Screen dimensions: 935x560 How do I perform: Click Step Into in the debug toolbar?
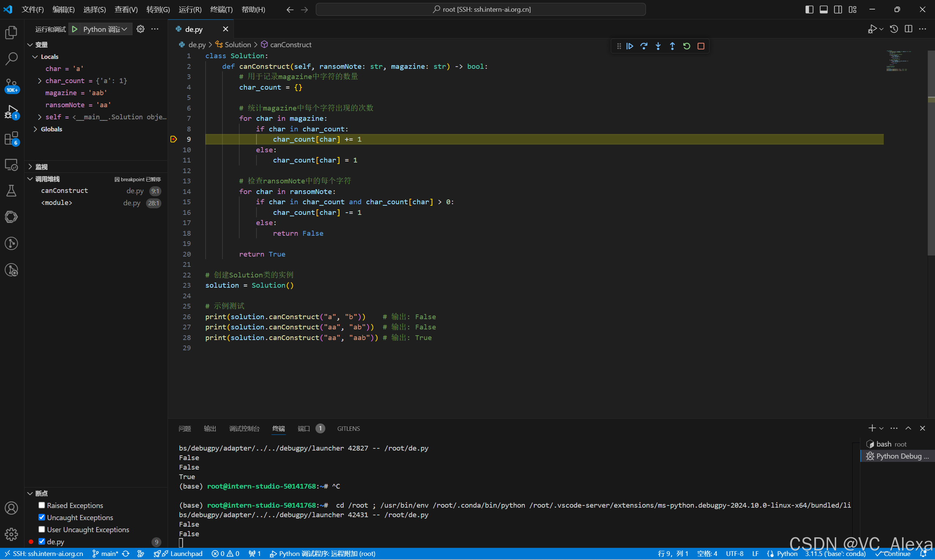coord(658,46)
